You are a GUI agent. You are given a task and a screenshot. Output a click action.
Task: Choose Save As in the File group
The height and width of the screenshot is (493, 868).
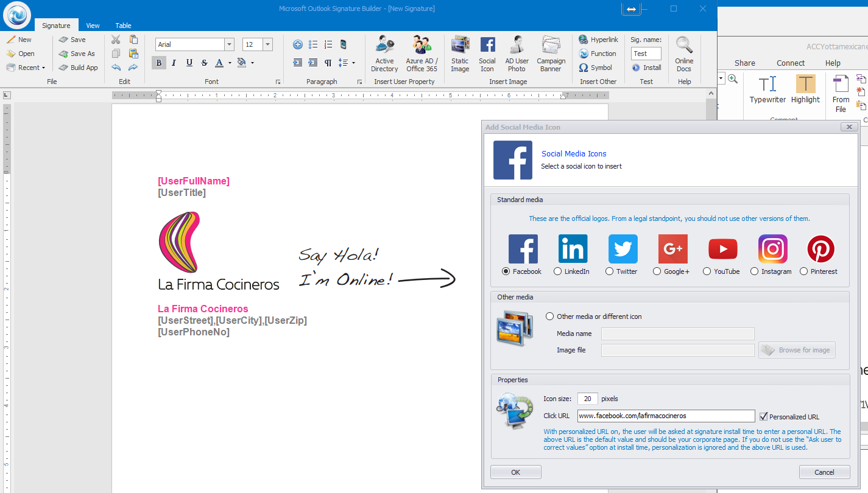tap(77, 54)
